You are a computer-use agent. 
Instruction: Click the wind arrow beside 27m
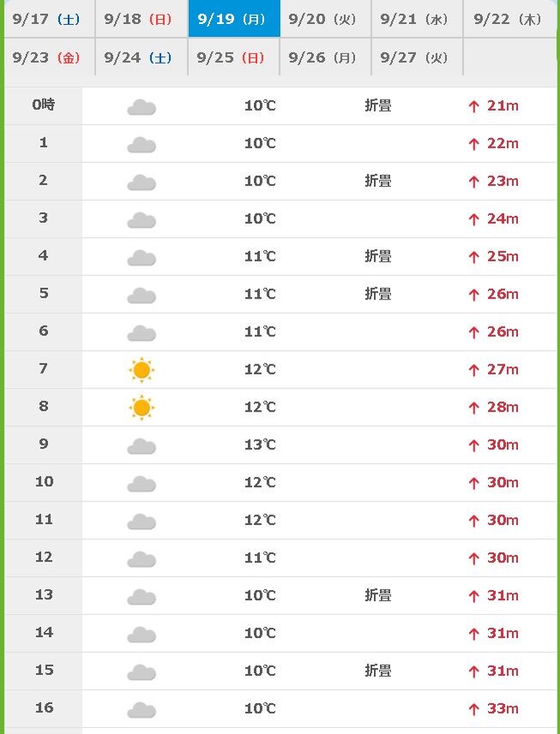pyautogui.click(x=474, y=370)
